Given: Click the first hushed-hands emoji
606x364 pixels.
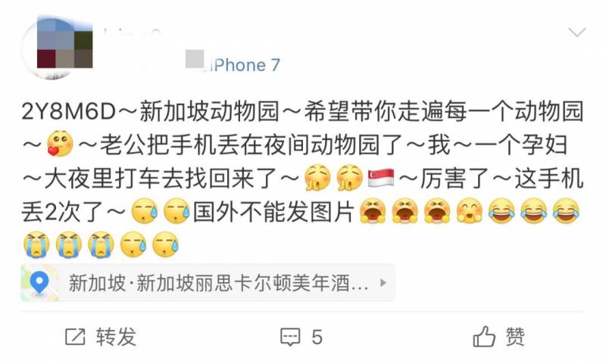Looking at the screenshot, I should [317, 178].
